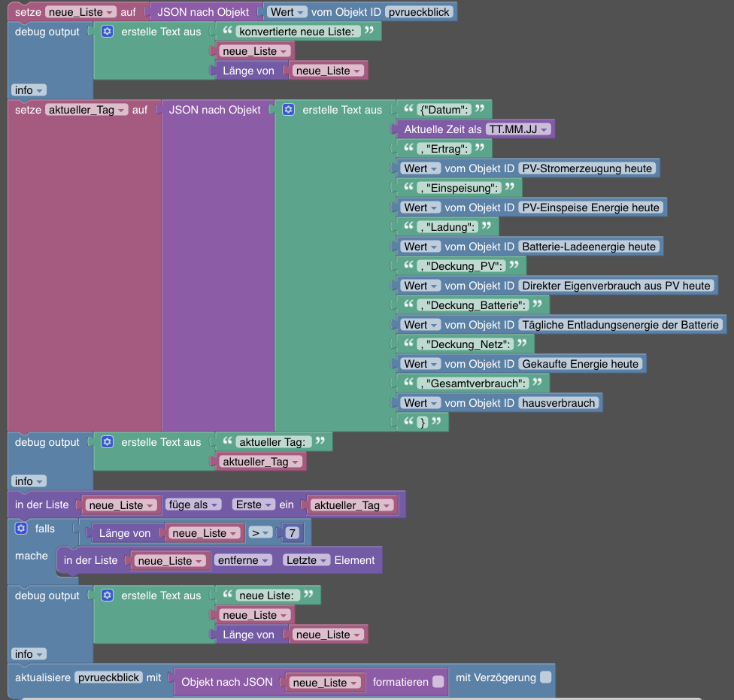Click the gear icon on the falls block
Screen dimensions: 734x700
coord(21,529)
